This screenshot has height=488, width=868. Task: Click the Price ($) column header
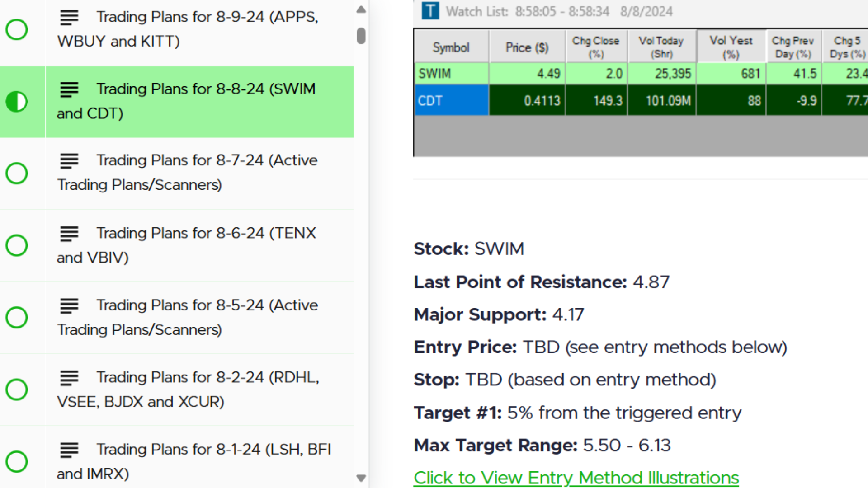pyautogui.click(x=527, y=47)
